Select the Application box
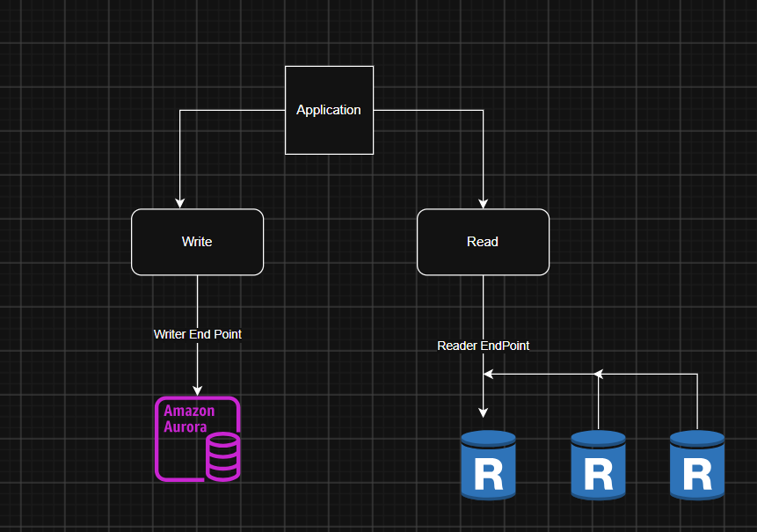Viewport: 757px width, 532px height. 329,110
